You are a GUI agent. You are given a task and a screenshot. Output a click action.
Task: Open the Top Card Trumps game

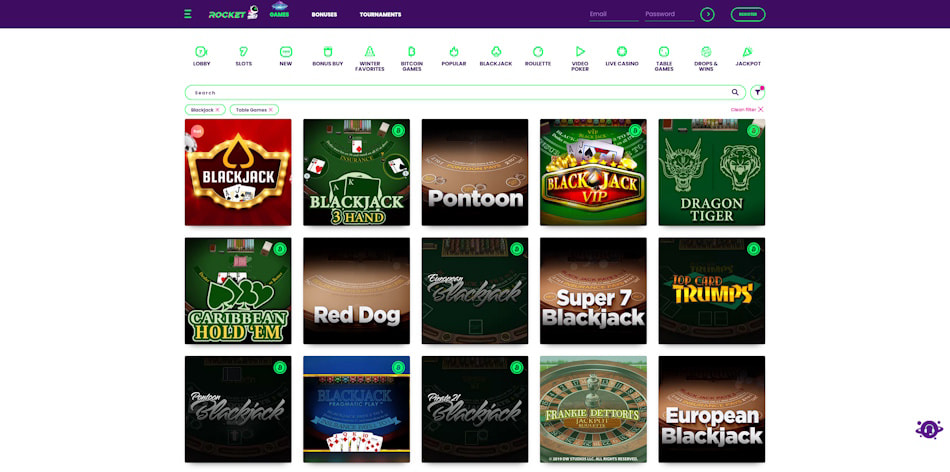tap(712, 291)
